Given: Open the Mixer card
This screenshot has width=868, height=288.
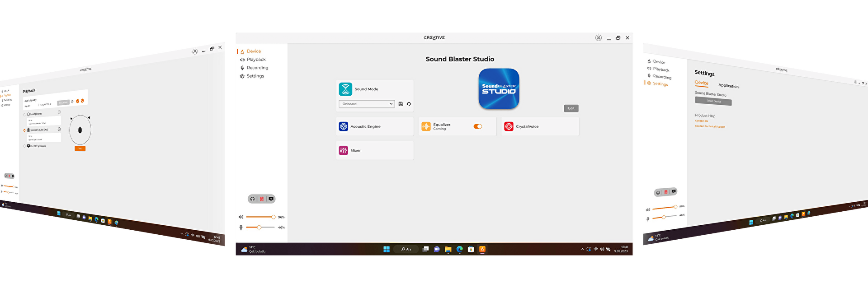Looking at the screenshot, I should point(375,150).
